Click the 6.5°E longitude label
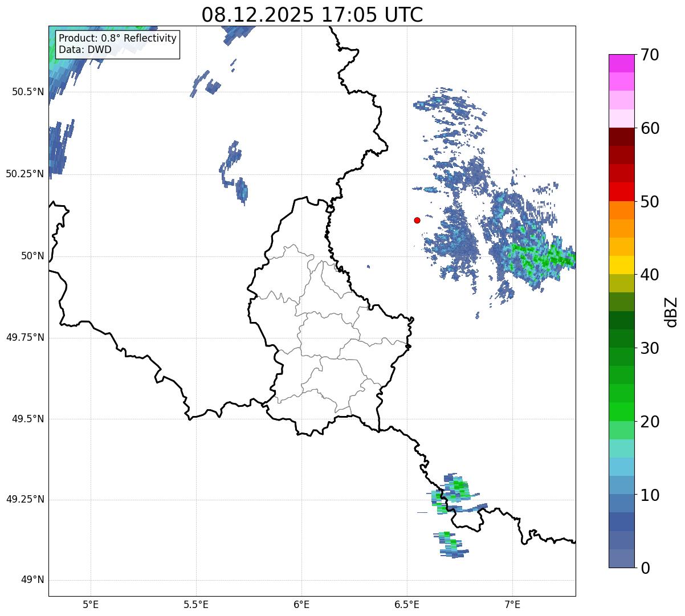This screenshot has height=616, width=685. [407, 605]
